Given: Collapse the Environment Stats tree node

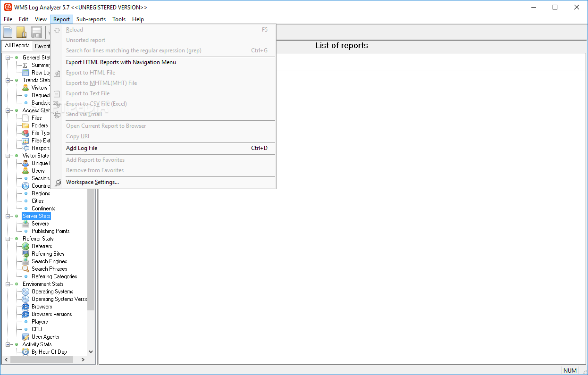Looking at the screenshot, I should [x=8, y=284].
